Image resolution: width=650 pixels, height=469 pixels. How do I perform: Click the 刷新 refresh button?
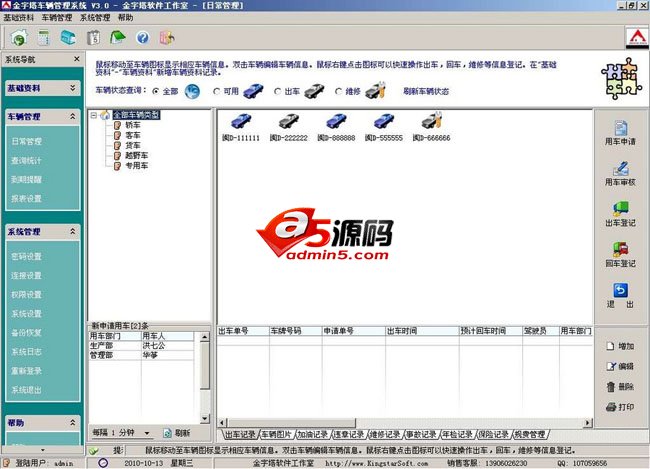pos(177,433)
